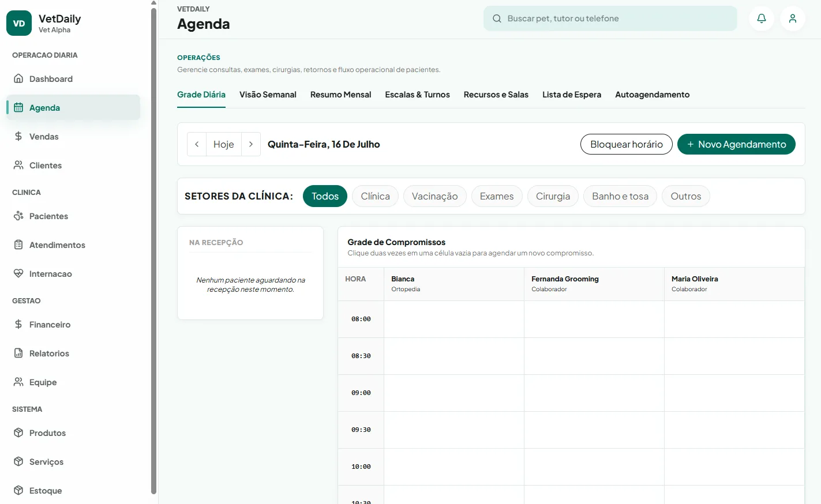Click Bianca's 08:30 slot cell
The width and height of the screenshot is (821, 504).
pos(454,356)
